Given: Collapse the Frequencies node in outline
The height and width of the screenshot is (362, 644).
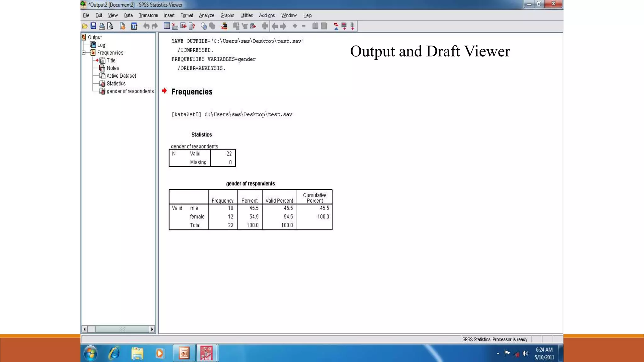Looking at the screenshot, I should [84, 52].
